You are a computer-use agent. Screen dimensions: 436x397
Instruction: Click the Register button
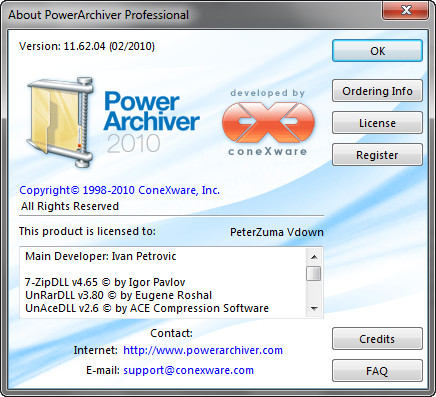coord(377,155)
